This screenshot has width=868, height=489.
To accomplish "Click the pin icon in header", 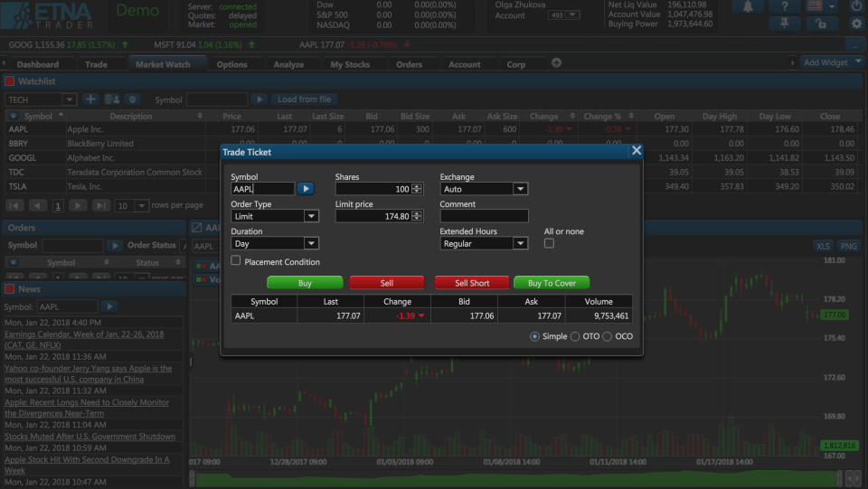I will 785,24.
